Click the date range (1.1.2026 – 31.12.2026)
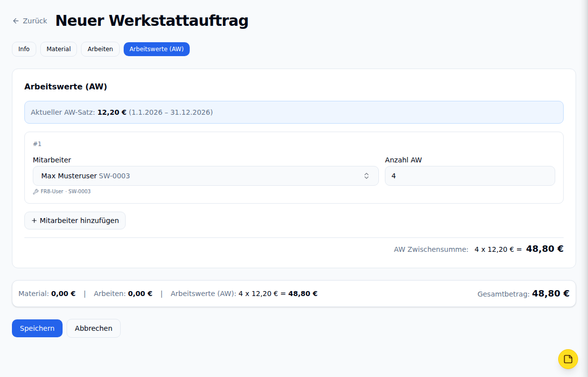 pos(171,112)
